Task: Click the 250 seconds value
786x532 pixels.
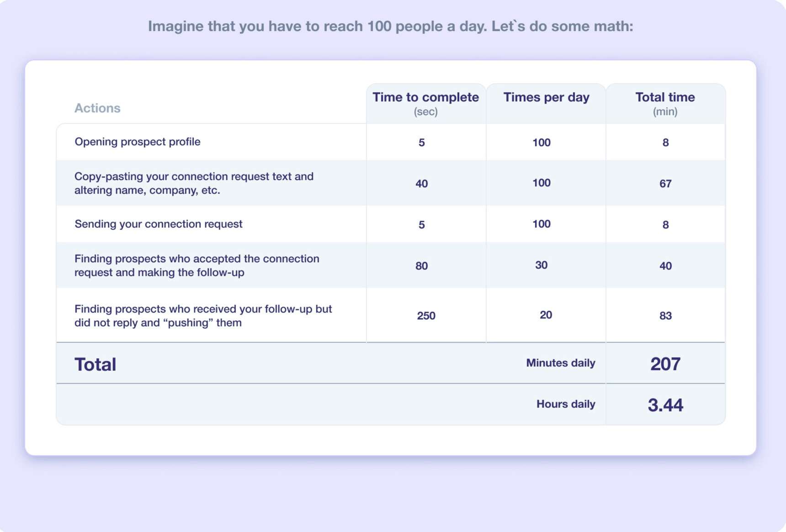Action: point(426,316)
